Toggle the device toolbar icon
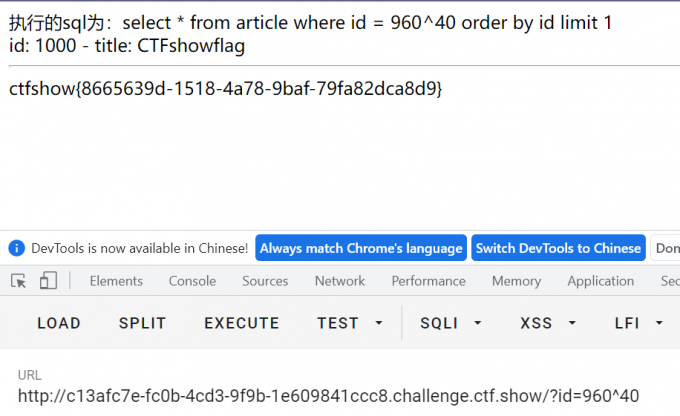The height and width of the screenshot is (416, 680). pyautogui.click(x=48, y=281)
